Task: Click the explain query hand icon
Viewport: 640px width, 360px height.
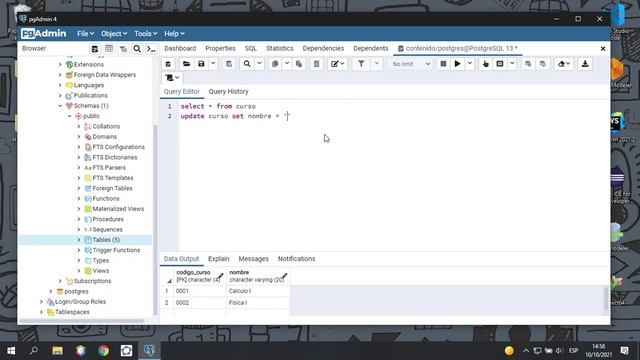Action: [485, 64]
